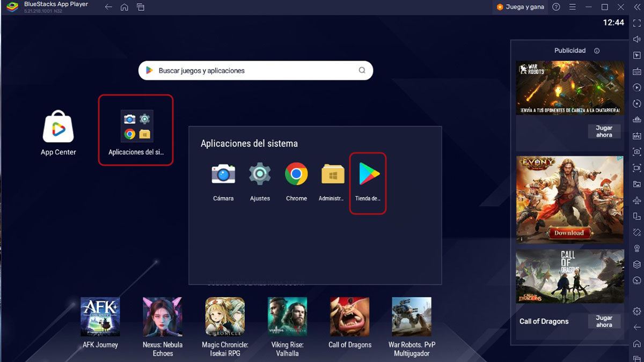This screenshot has height=362, width=644.
Task: Open the Juega y gana menu
Action: (x=519, y=7)
